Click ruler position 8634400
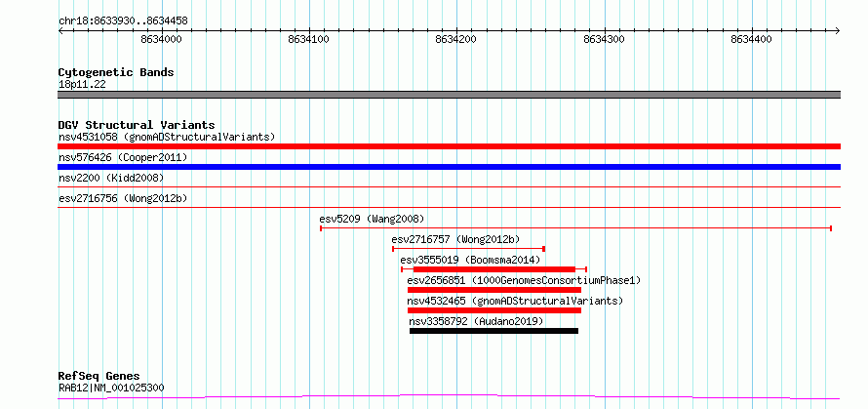 pos(751,39)
